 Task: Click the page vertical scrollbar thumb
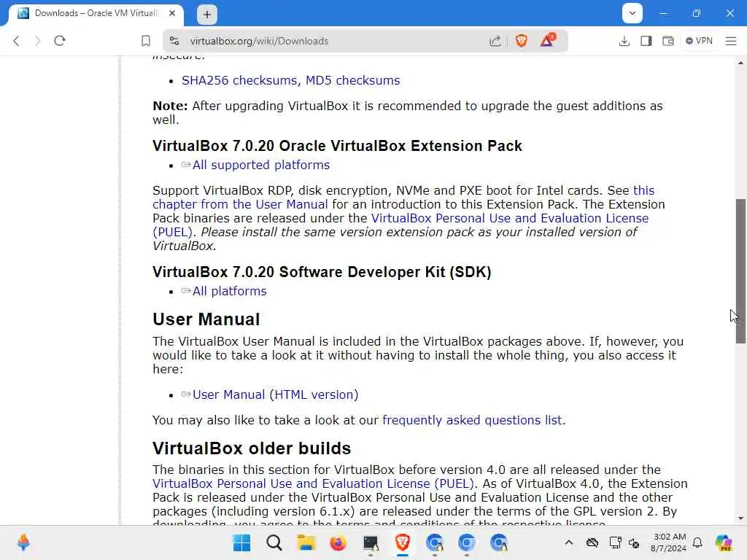tap(740, 271)
